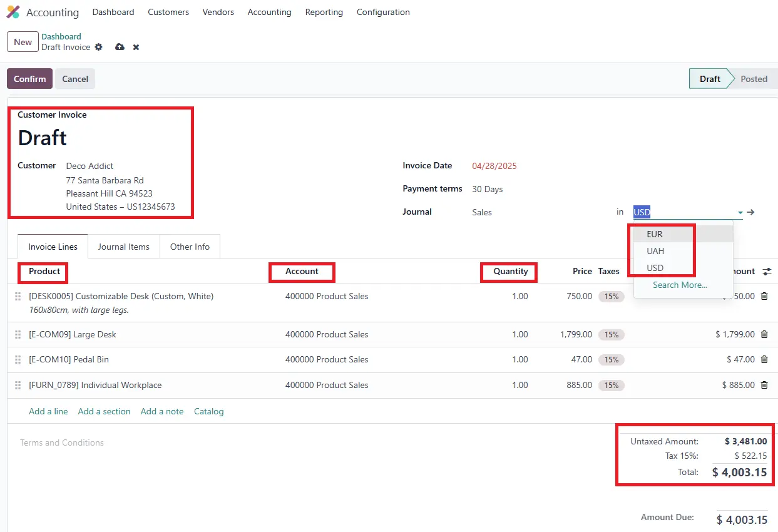778x532 pixels.
Task: Select the [E-COM09] Large Desk product cell
Action: (73, 334)
